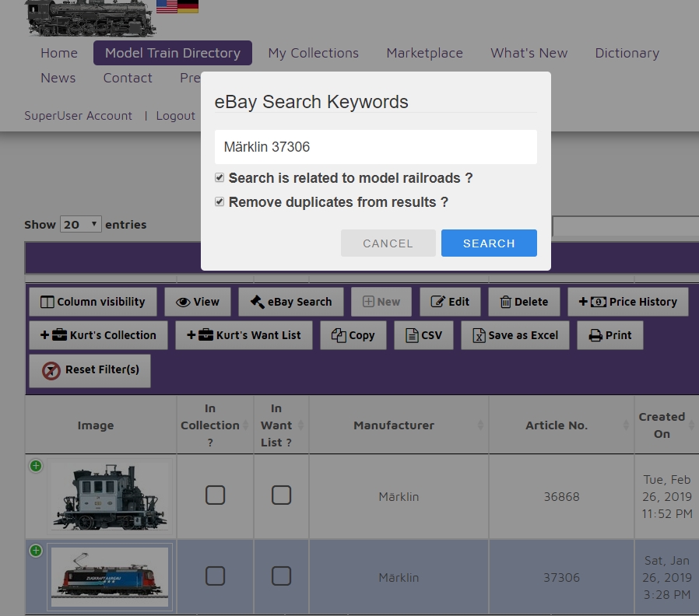Print the table

click(610, 335)
